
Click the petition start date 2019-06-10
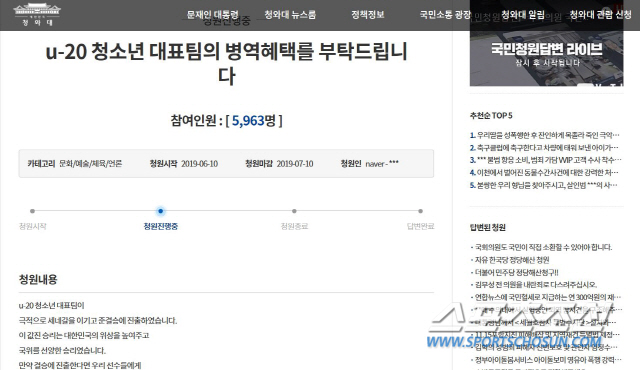coord(199,164)
